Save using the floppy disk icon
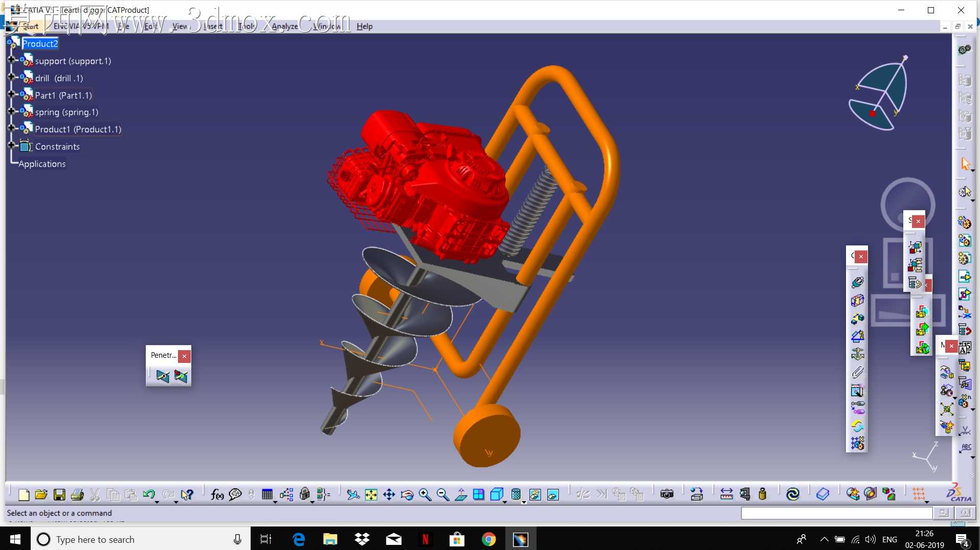980x550 pixels. pos(59,494)
